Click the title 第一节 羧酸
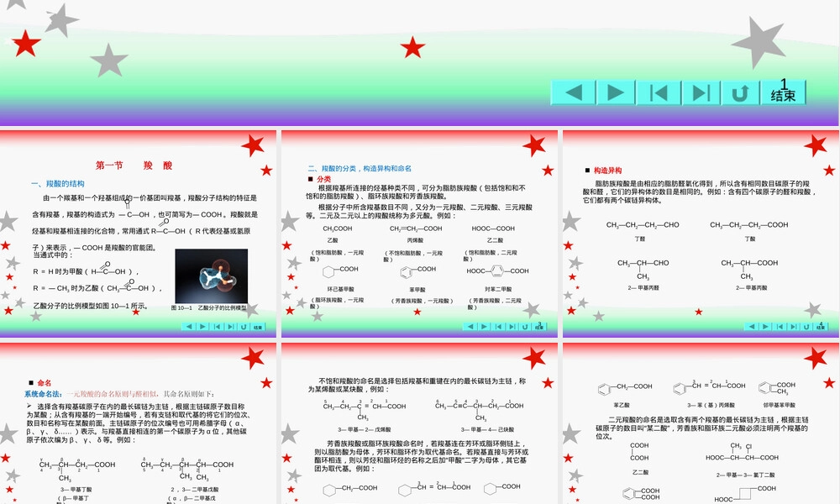The image size is (840, 504). tap(134, 165)
